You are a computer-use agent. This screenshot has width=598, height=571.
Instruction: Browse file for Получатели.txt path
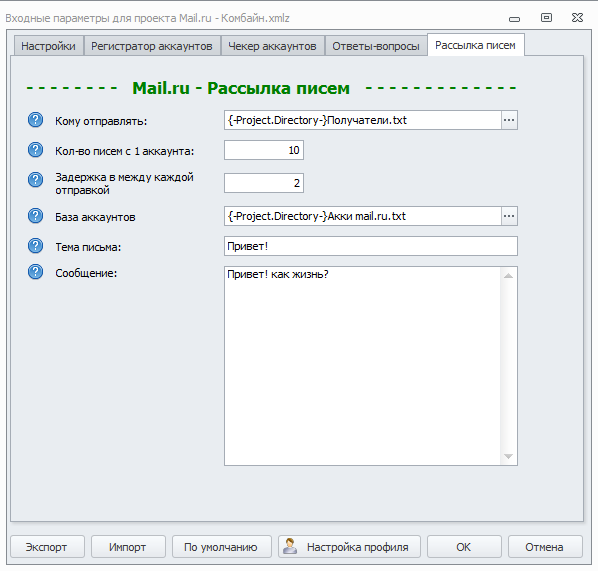[509, 120]
